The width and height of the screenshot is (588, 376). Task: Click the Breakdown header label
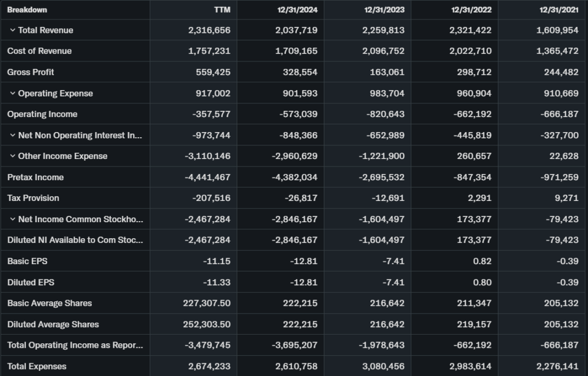click(x=27, y=10)
